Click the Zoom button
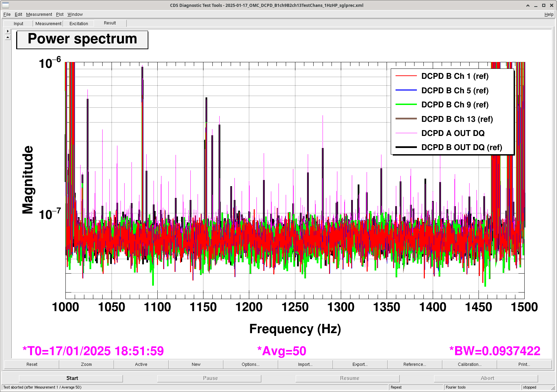This screenshot has width=557, height=392. (x=86, y=364)
